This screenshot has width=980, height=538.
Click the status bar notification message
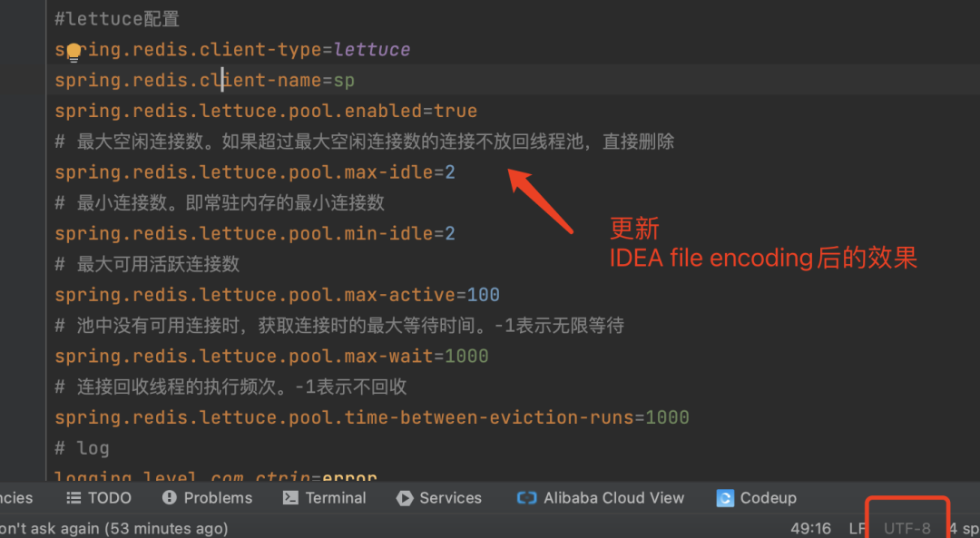pyautogui.click(x=113, y=529)
